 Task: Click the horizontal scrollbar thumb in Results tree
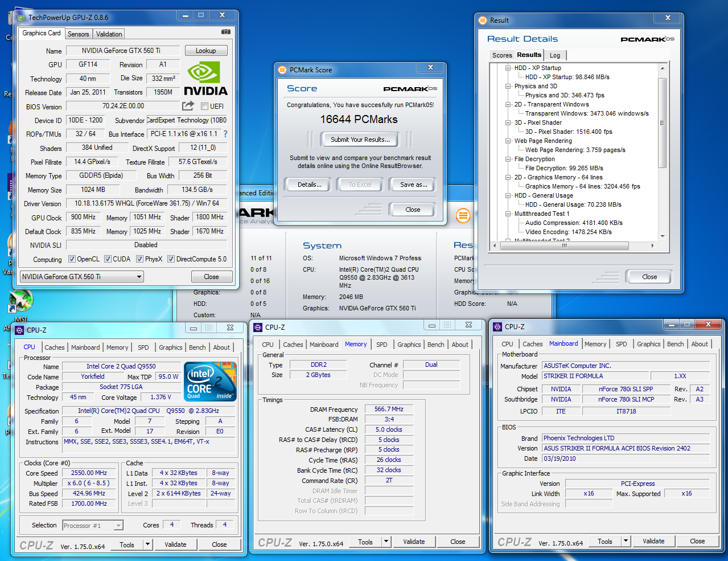point(564,246)
